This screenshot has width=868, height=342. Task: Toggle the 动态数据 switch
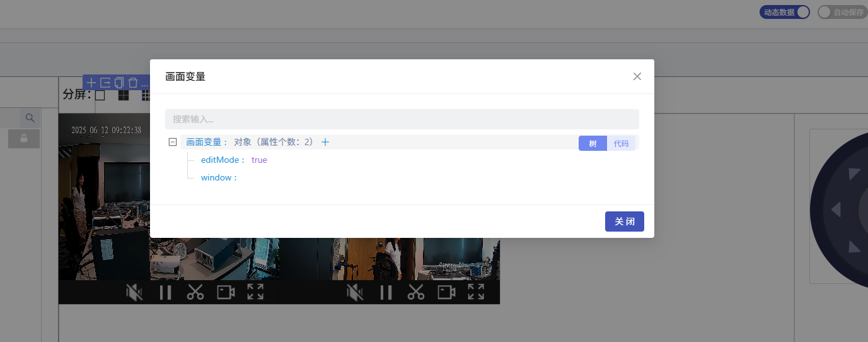[785, 12]
